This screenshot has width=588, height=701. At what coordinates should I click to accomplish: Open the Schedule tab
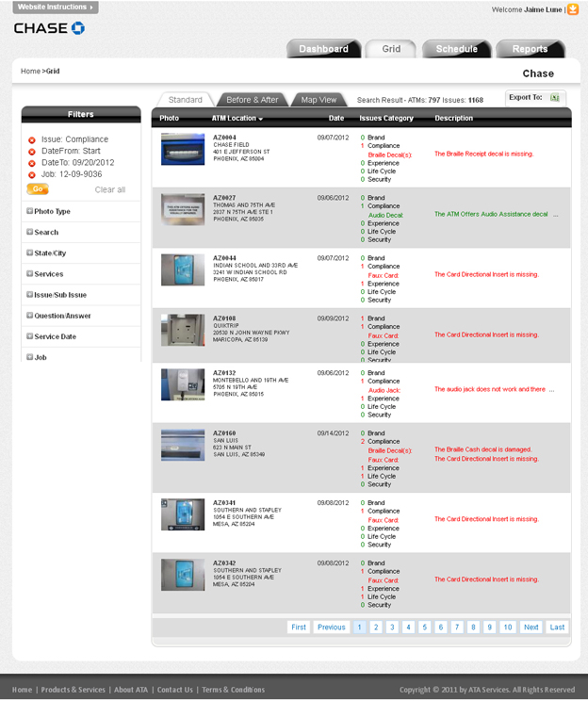coord(456,49)
